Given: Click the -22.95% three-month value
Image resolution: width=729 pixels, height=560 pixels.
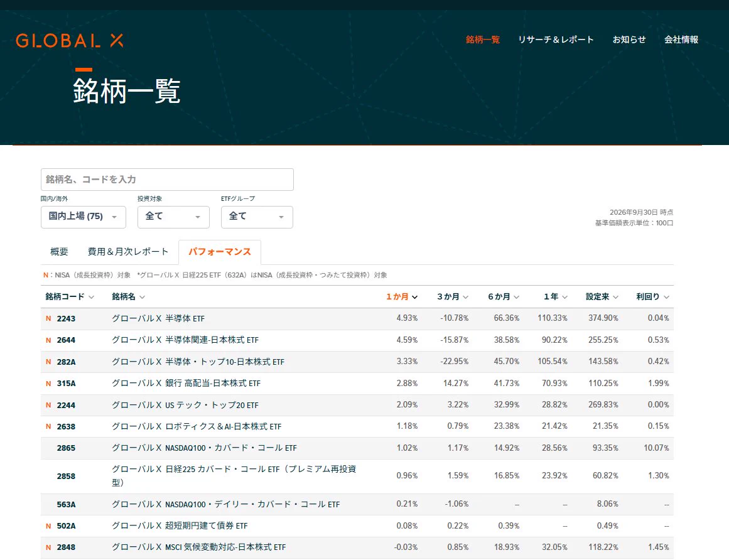Looking at the screenshot, I should pos(454,362).
